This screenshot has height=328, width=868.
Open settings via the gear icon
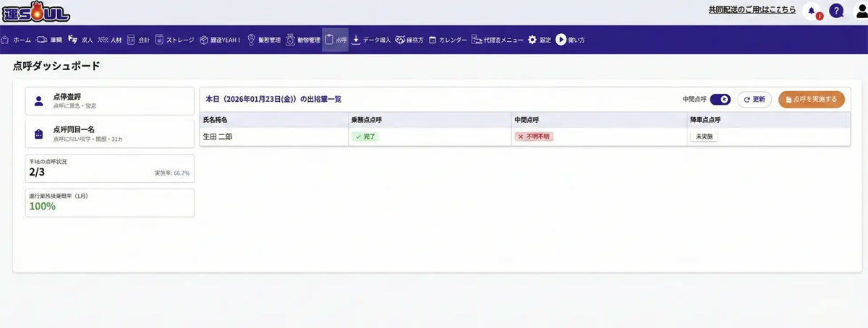pyautogui.click(x=540, y=40)
